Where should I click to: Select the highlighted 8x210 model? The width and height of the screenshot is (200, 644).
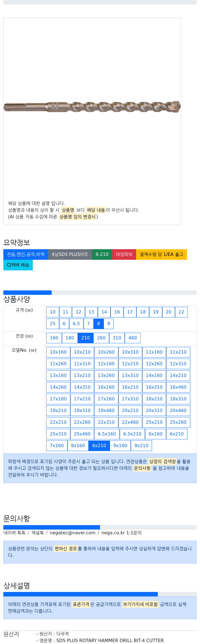pyautogui.click(x=99, y=445)
